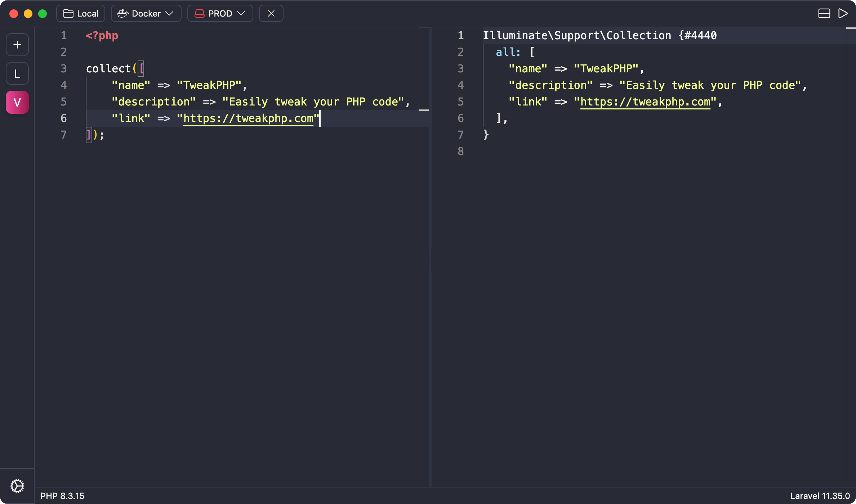Screen dimensions: 856x504
Task: Click "name" => "TweakPHP" line in editor
Action: tap(179, 85)
